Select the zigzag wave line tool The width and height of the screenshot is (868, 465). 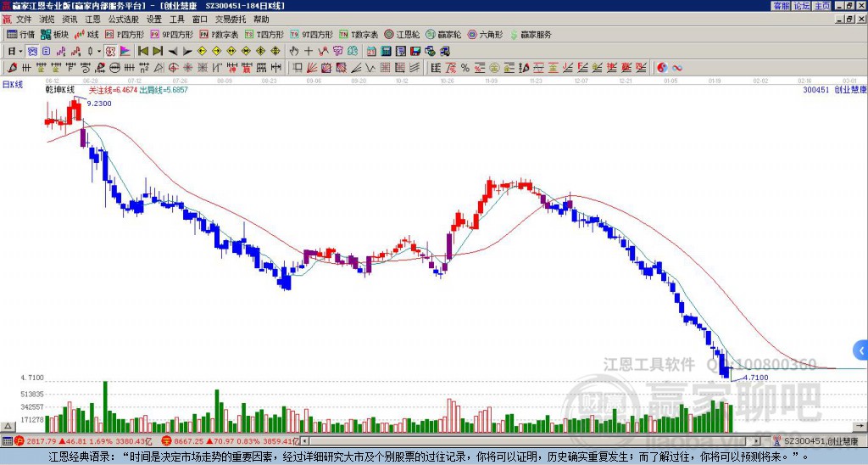(370, 68)
